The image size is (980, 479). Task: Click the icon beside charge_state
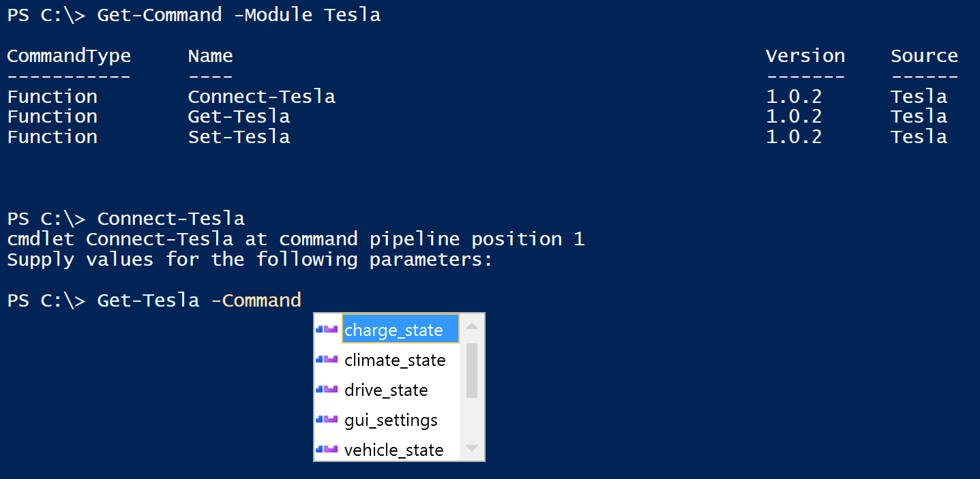click(x=327, y=329)
